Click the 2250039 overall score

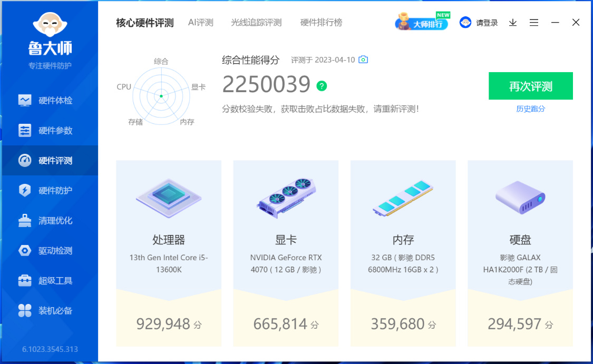[x=266, y=84]
